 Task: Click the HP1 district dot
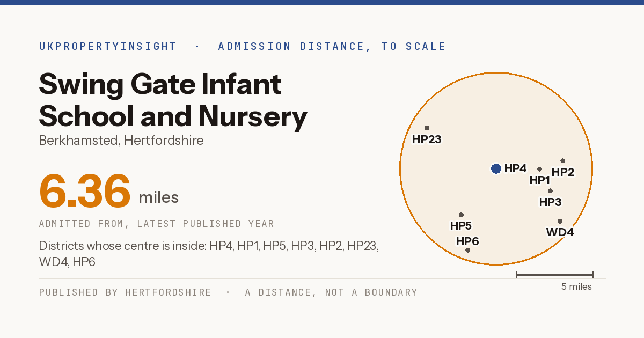coord(539,169)
